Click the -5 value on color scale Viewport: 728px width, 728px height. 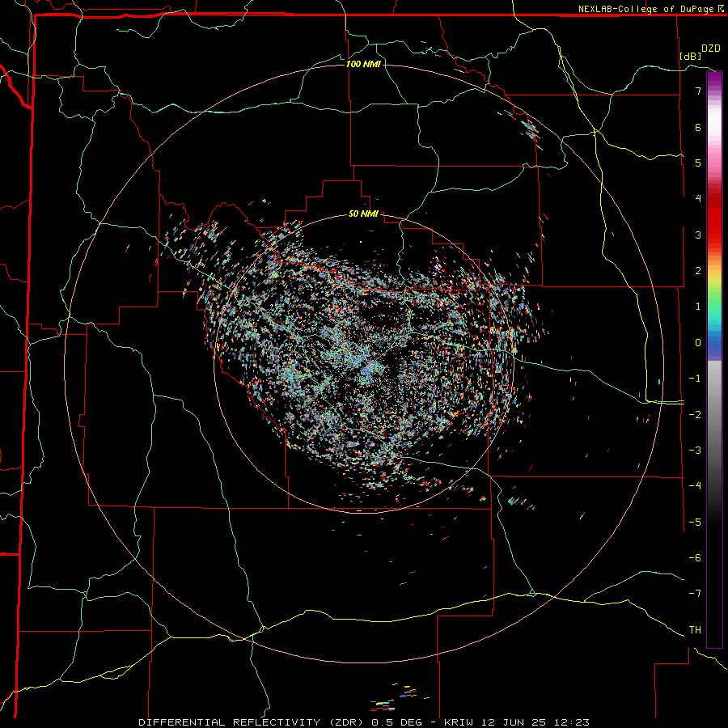pyautogui.click(x=695, y=523)
